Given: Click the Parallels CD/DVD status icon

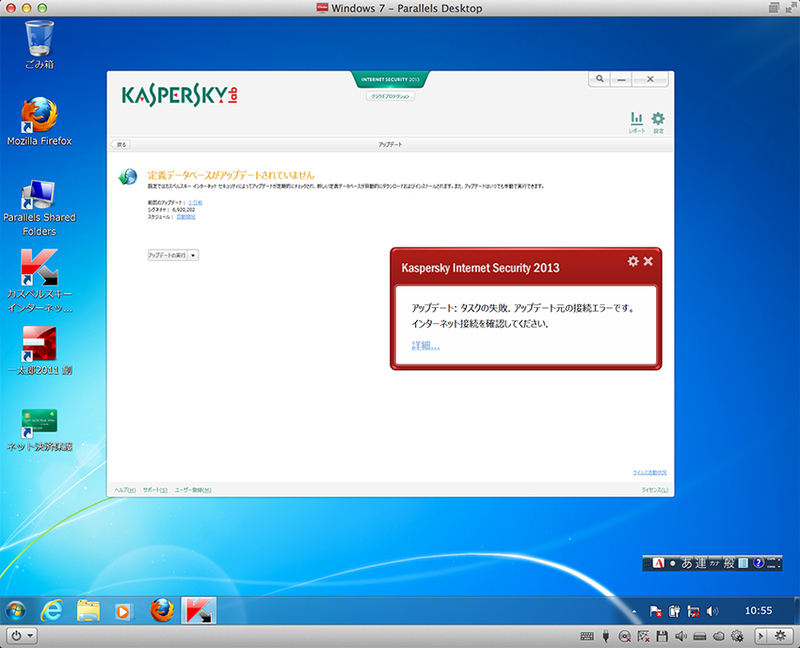Looking at the screenshot, I should pyautogui.click(x=624, y=636).
